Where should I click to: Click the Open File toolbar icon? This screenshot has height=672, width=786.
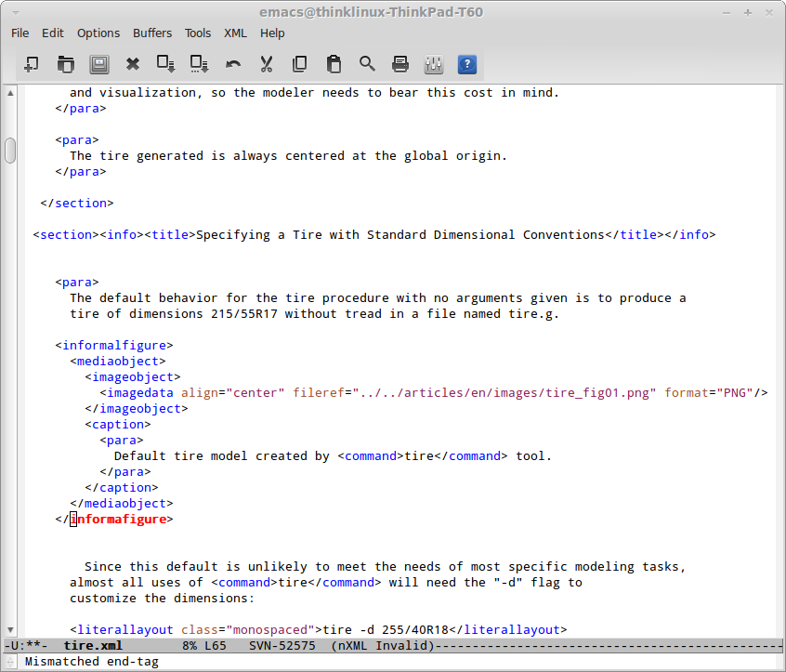point(65,64)
